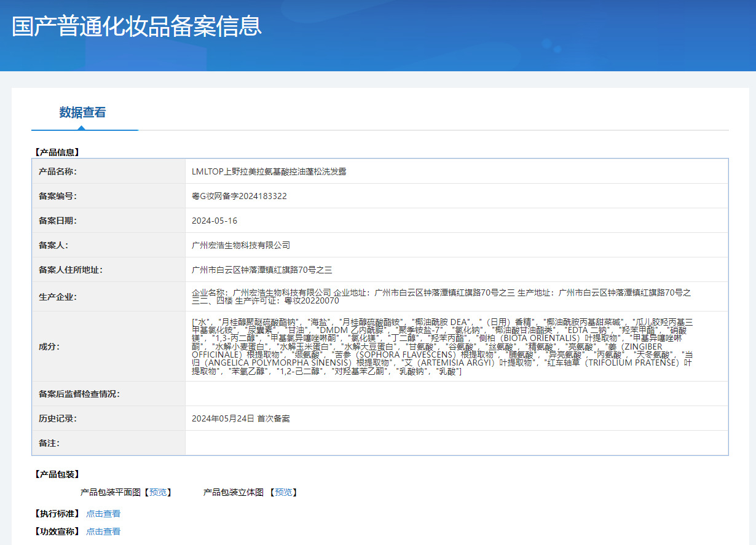Image resolution: width=756 pixels, height=545 pixels.
Task: Click the 成分 row label
Action: pyautogui.click(x=49, y=347)
